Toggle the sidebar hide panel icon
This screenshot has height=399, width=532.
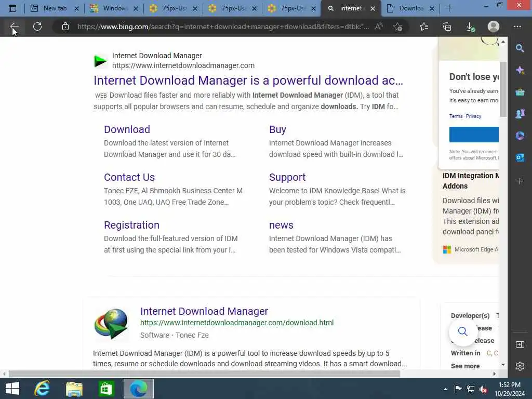pyautogui.click(x=520, y=344)
